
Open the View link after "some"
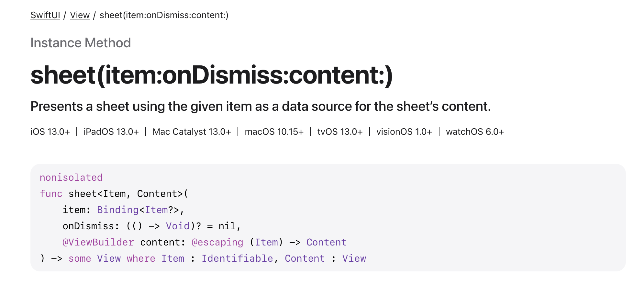(x=109, y=258)
